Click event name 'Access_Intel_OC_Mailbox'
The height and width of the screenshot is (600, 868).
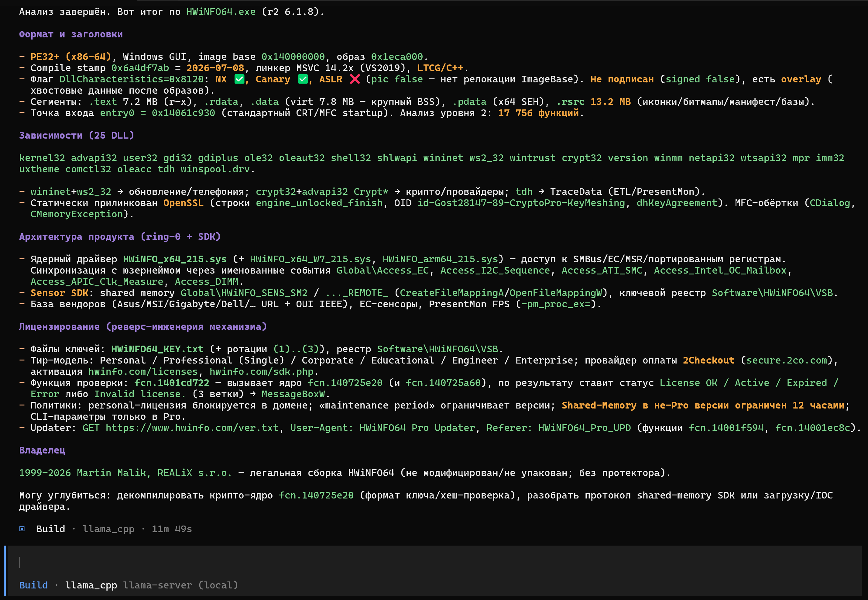click(x=720, y=270)
